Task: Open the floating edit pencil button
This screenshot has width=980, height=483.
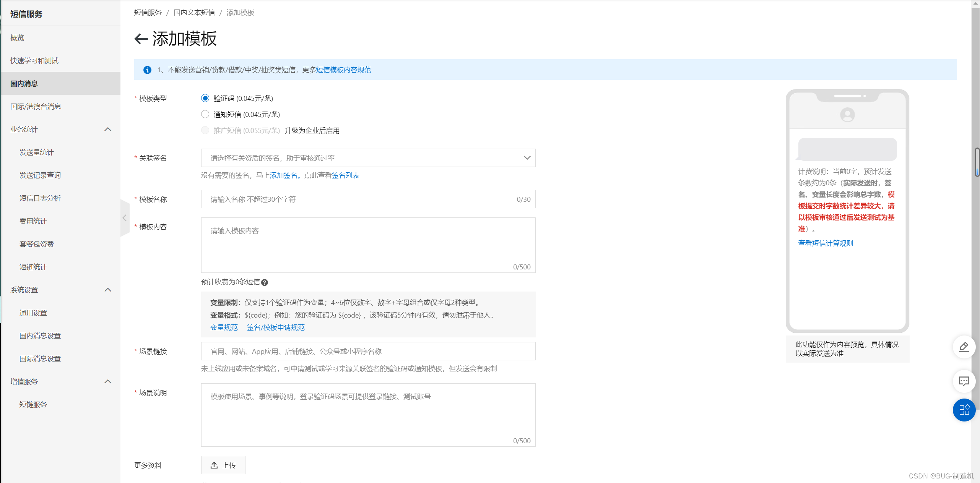Action: pos(964,347)
